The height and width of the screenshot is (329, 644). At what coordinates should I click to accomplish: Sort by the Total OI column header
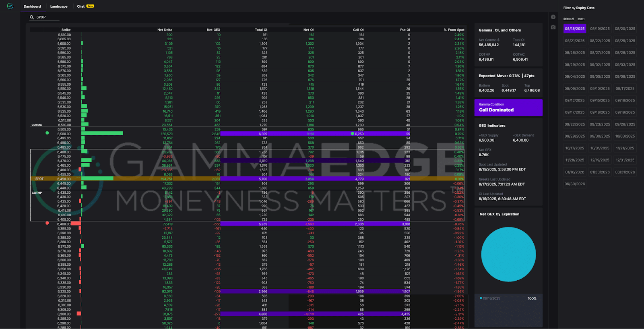click(x=261, y=30)
